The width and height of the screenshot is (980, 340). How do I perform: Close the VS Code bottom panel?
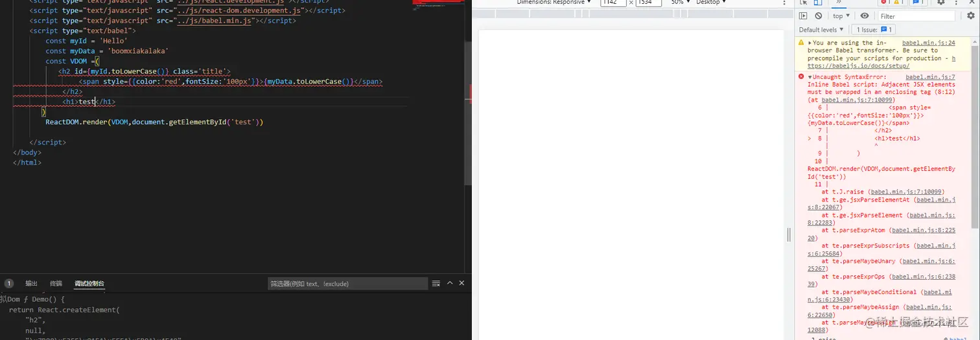(x=462, y=283)
